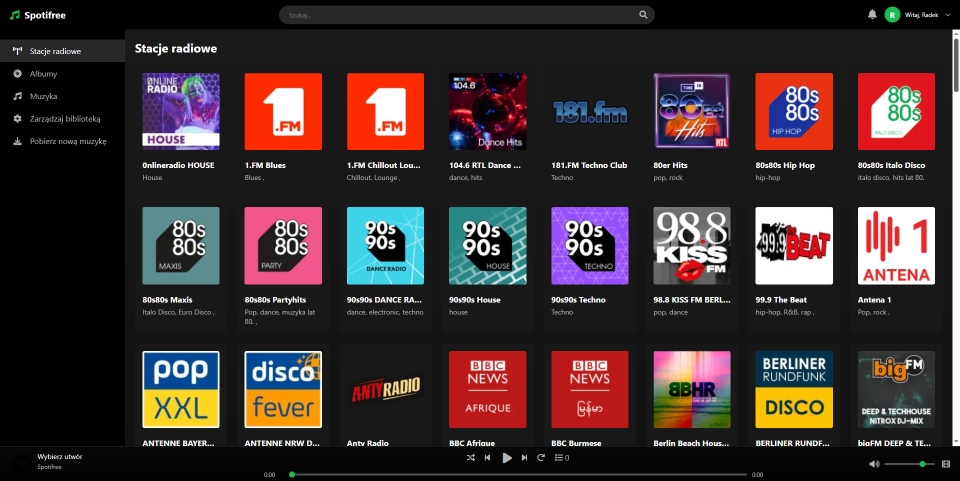Click Pobierz nową muzykę
This screenshot has height=481, width=960.
point(67,141)
